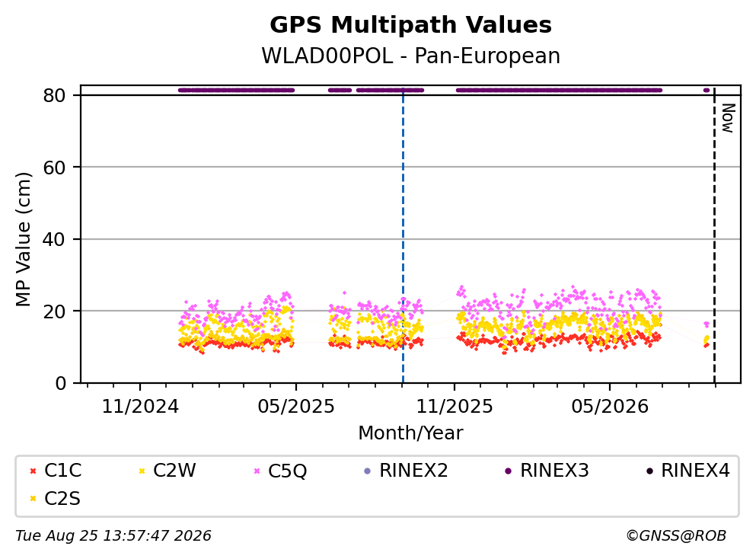Click the blue dashed vertical line

click(403, 236)
